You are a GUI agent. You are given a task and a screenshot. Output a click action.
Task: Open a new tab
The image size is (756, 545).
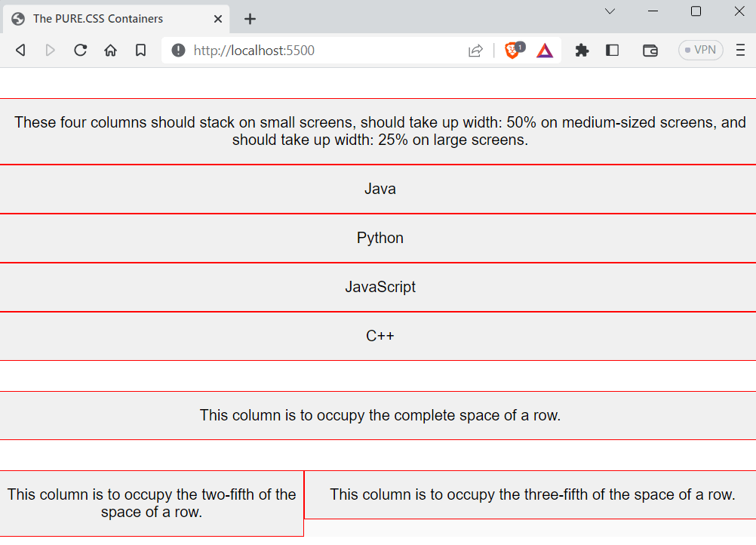point(250,19)
